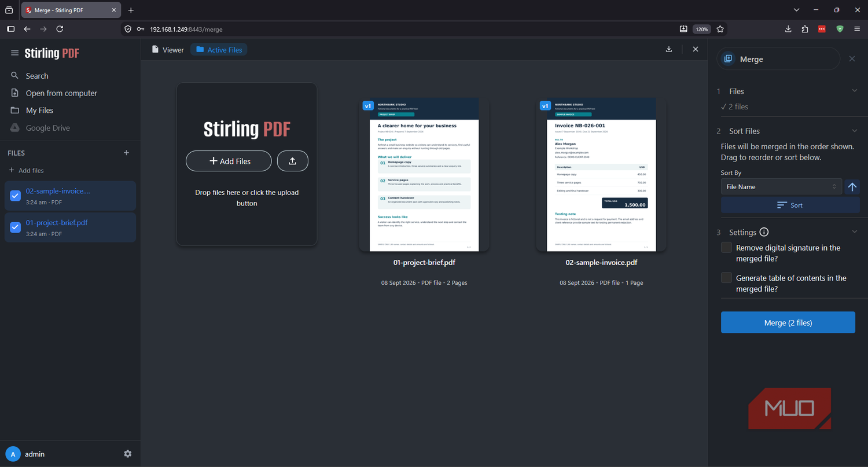Open the admin settings gear
The width and height of the screenshot is (868, 467).
(x=128, y=454)
